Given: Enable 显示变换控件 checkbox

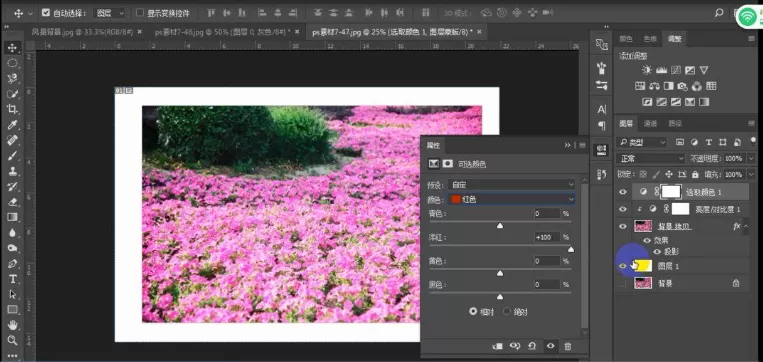Looking at the screenshot, I should 140,13.
